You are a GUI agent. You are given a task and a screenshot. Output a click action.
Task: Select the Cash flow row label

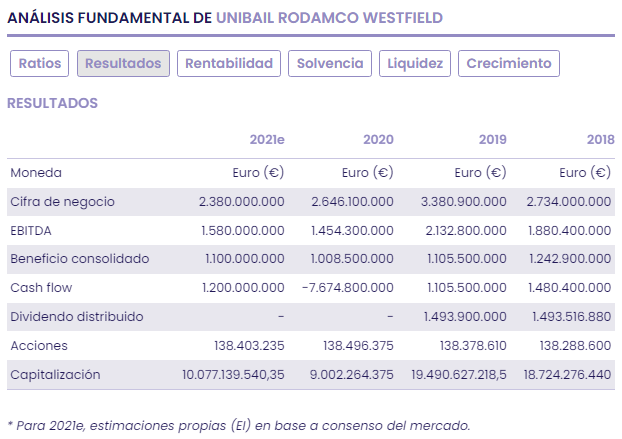(x=42, y=288)
